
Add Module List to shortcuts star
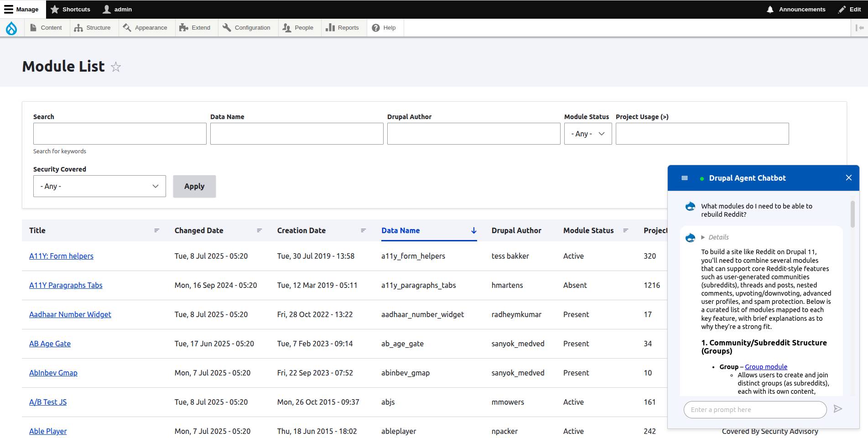click(x=116, y=67)
